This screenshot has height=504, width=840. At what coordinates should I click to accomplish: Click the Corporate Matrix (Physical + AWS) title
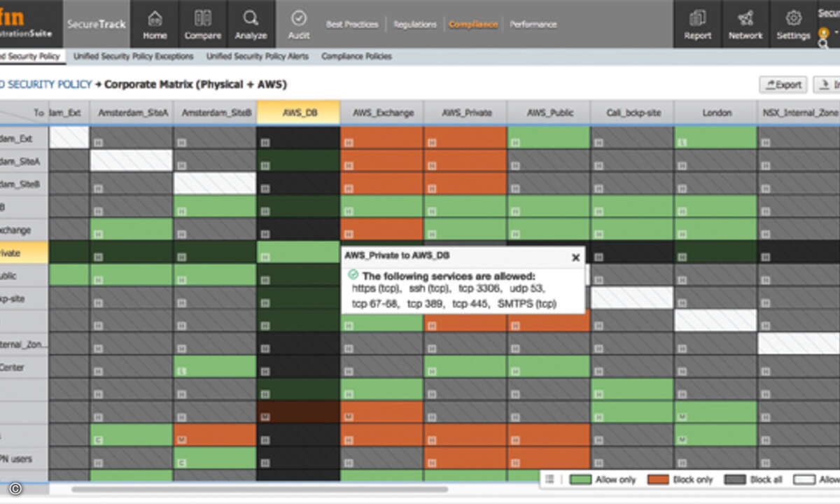point(195,85)
